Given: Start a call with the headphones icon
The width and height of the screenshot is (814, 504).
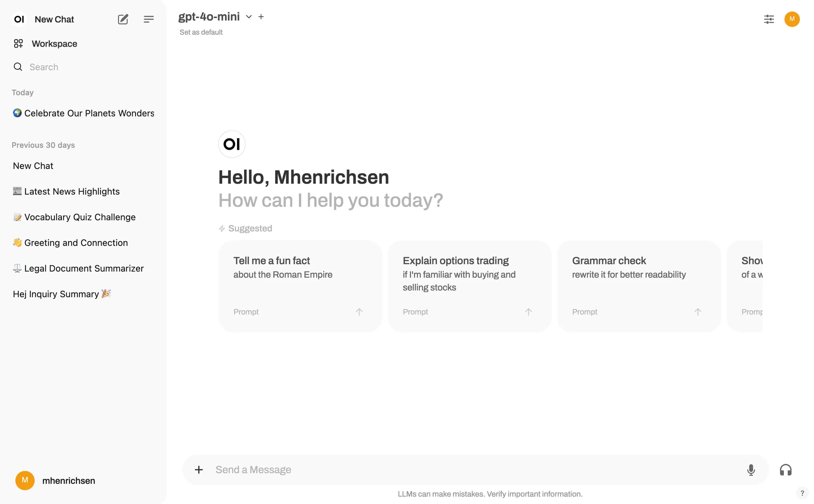Looking at the screenshot, I should coord(785,470).
